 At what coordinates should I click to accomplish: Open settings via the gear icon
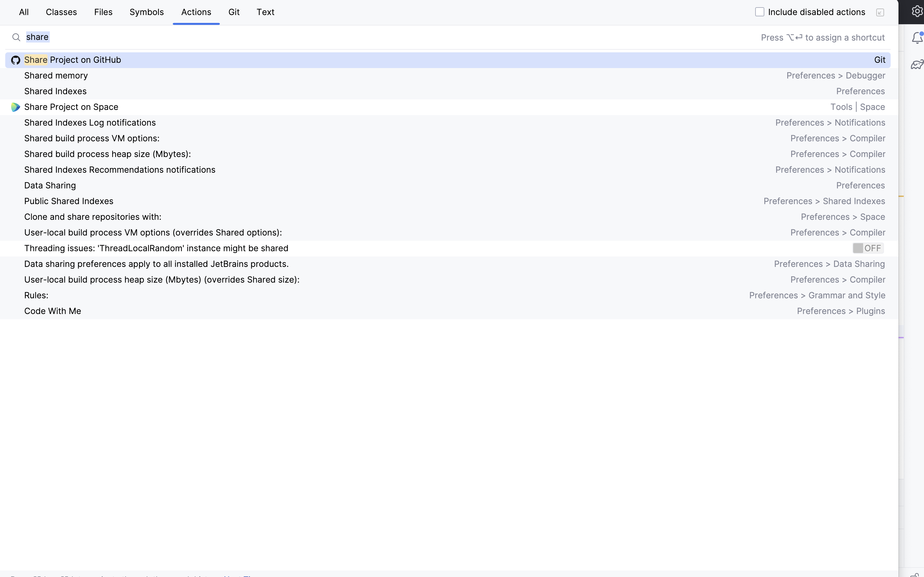click(917, 11)
